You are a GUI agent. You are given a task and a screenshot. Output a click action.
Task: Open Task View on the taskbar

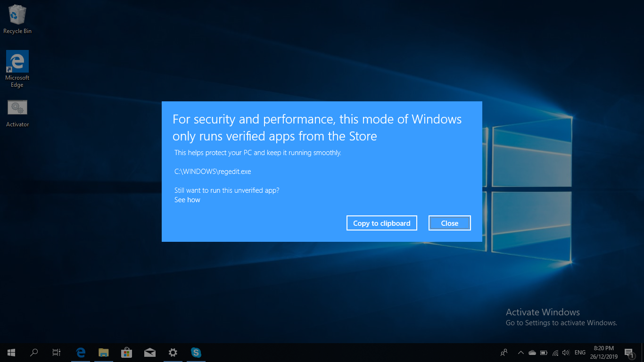[x=57, y=352]
